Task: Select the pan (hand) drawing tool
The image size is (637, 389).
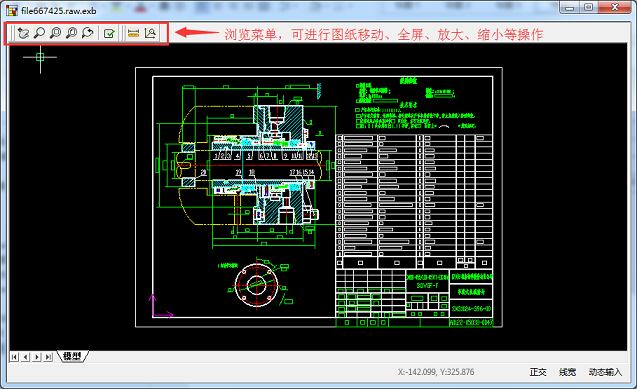Action: point(24,33)
